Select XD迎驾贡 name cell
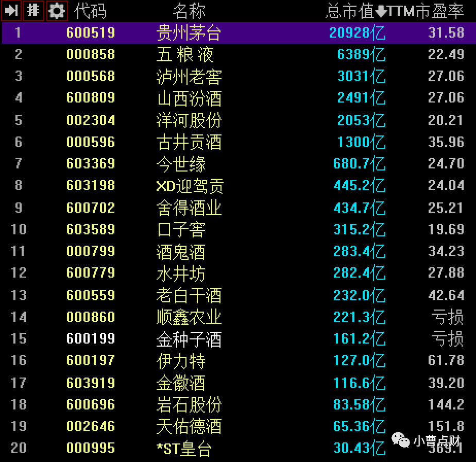The width and height of the screenshot is (476, 462). click(x=190, y=185)
